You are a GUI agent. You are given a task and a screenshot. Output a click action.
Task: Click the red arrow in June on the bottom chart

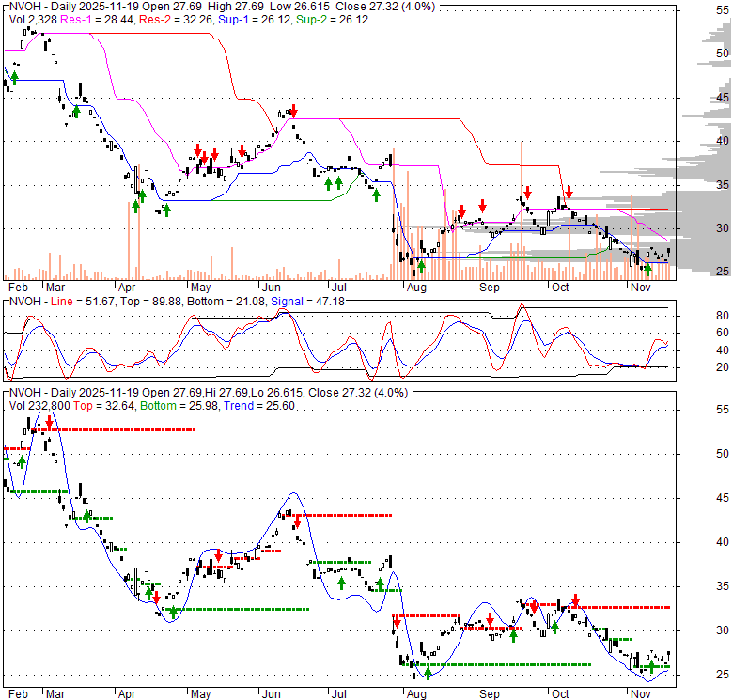coord(298,520)
